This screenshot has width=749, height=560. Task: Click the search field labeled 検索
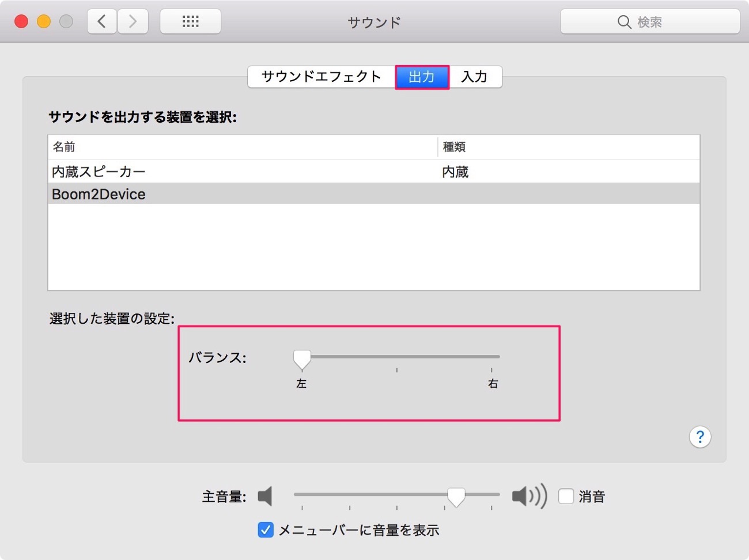tap(650, 22)
